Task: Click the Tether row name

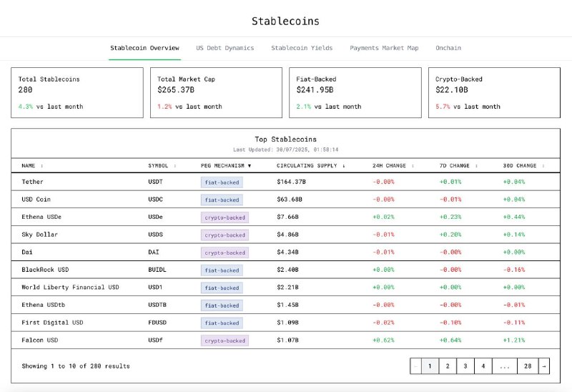Action: point(32,182)
